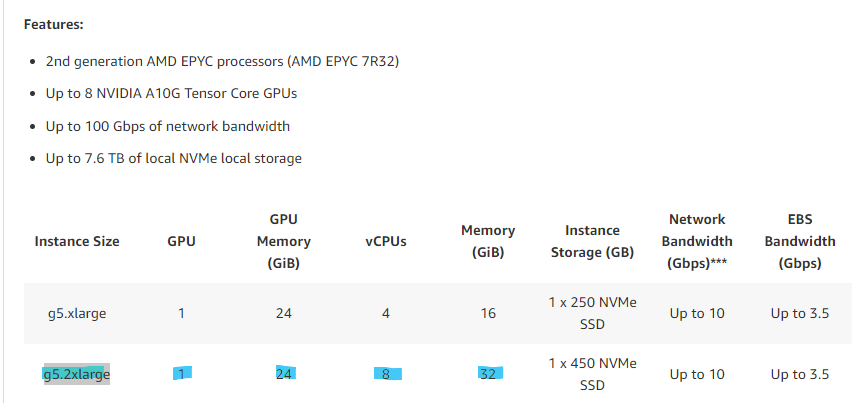Select the NVIDIA A10G Tensor Core GPUs bullet

click(x=171, y=93)
